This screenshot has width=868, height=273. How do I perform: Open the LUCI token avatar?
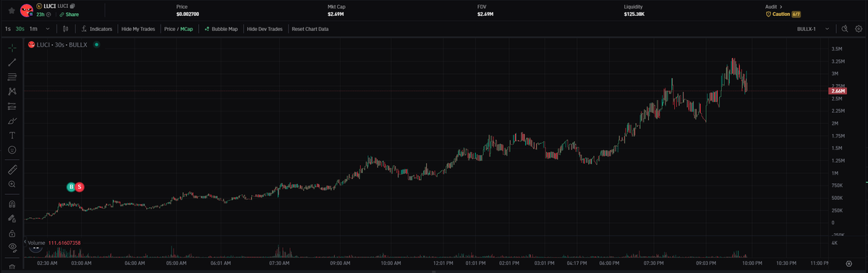(26, 10)
